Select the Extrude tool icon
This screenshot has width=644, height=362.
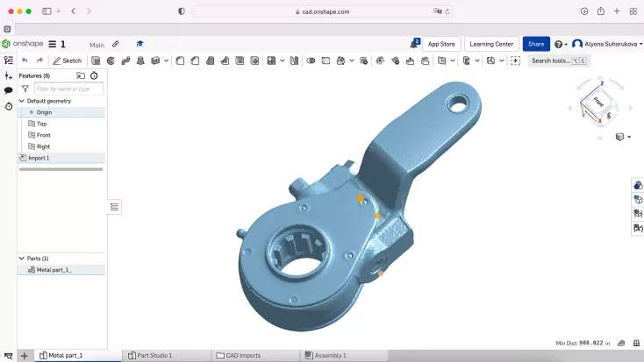point(96,60)
